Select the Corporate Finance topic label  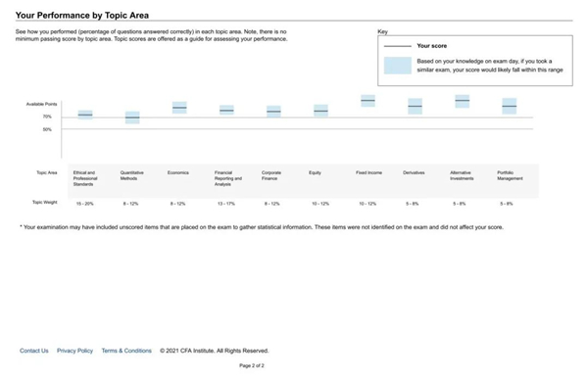click(271, 175)
